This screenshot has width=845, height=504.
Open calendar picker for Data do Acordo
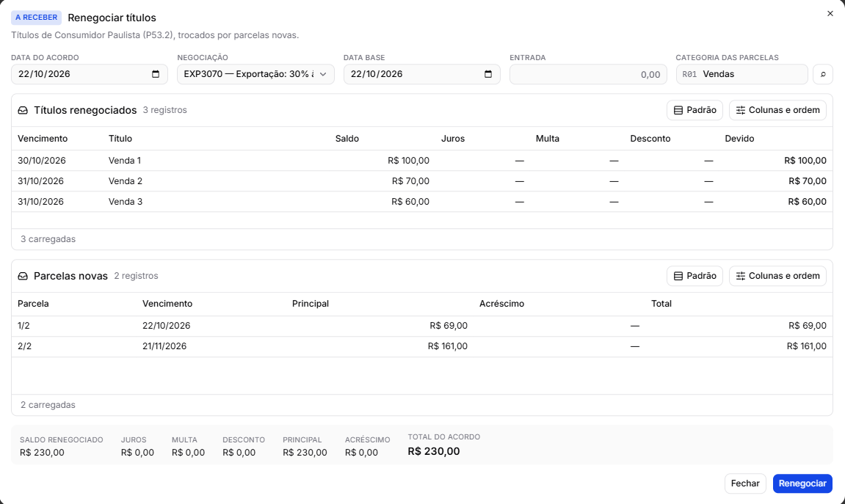click(x=156, y=74)
